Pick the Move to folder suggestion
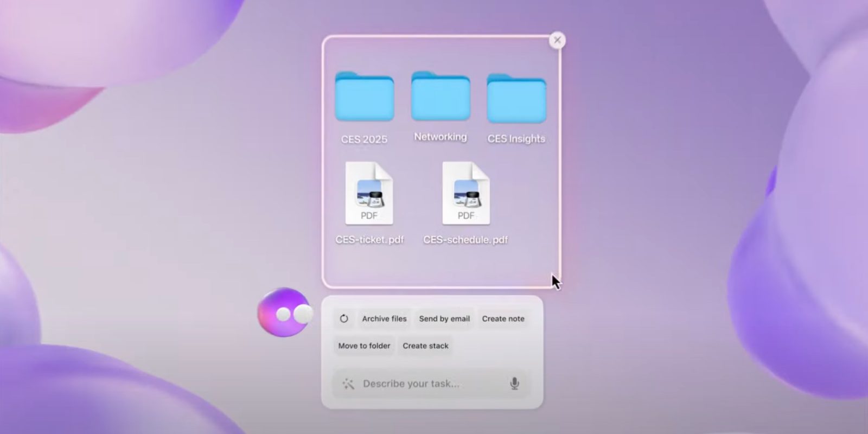This screenshot has height=434, width=868. click(364, 346)
